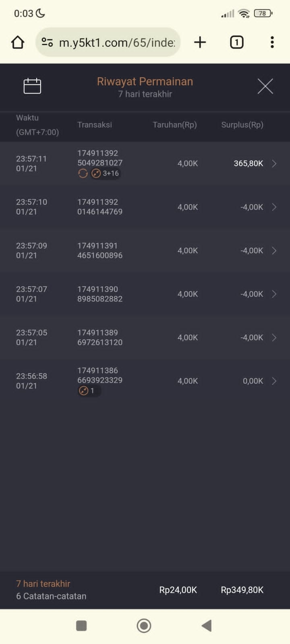Open the tab switcher showing 1 tab
This screenshot has width=290, height=644.
coord(236,42)
